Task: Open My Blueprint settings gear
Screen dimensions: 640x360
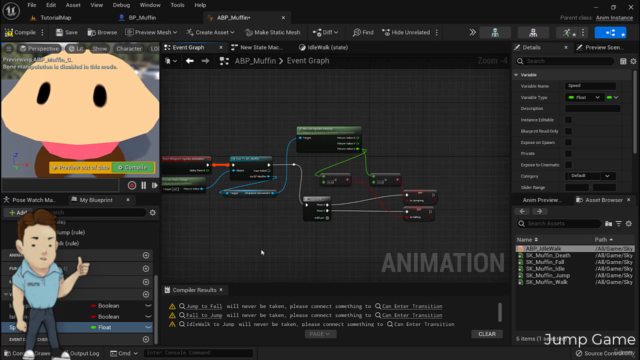Action: coord(153,213)
